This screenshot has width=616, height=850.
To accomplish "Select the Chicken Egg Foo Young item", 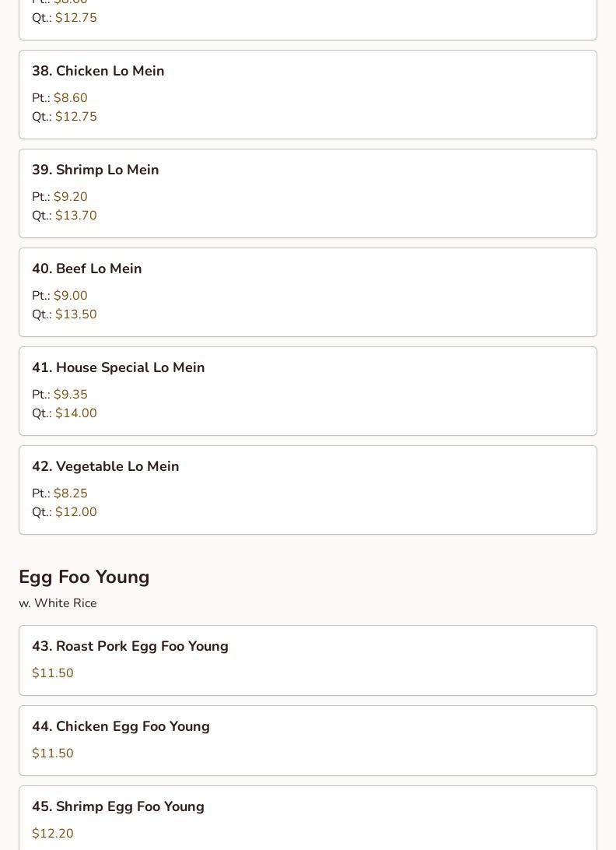I will coord(121,726).
